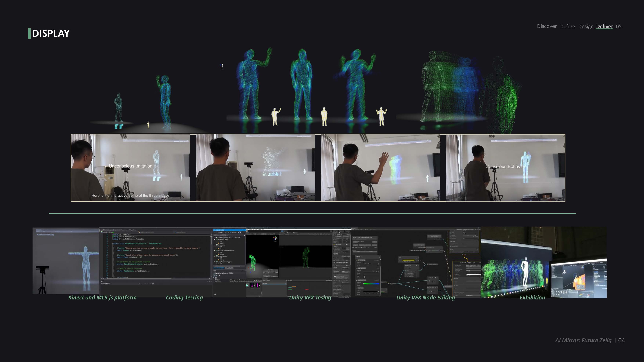
Task: Click the Solution Explorer home icon
Action: pos(219,233)
